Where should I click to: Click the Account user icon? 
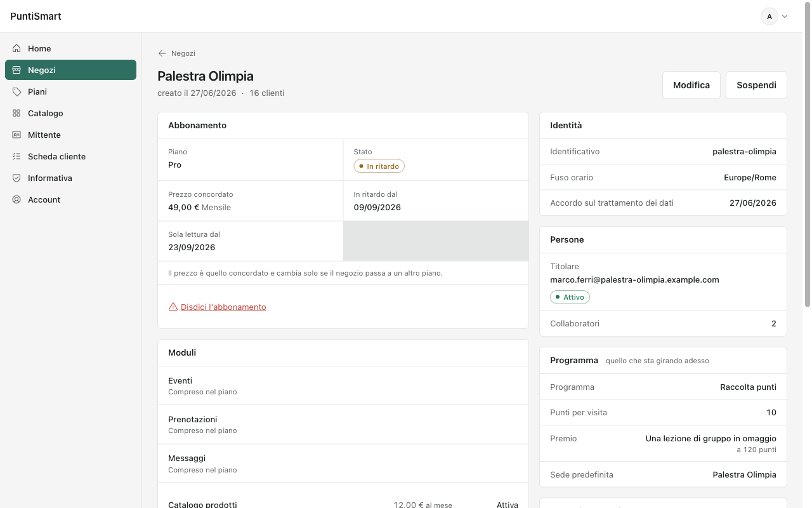point(16,199)
